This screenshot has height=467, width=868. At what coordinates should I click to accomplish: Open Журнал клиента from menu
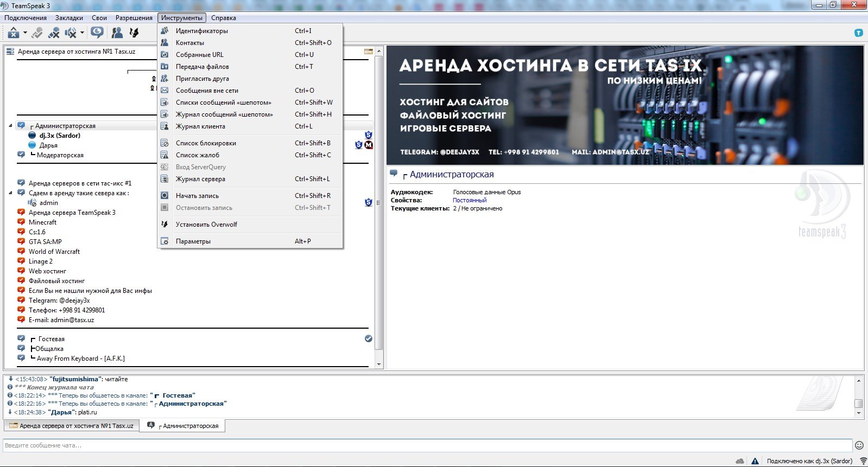[x=250, y=126]
